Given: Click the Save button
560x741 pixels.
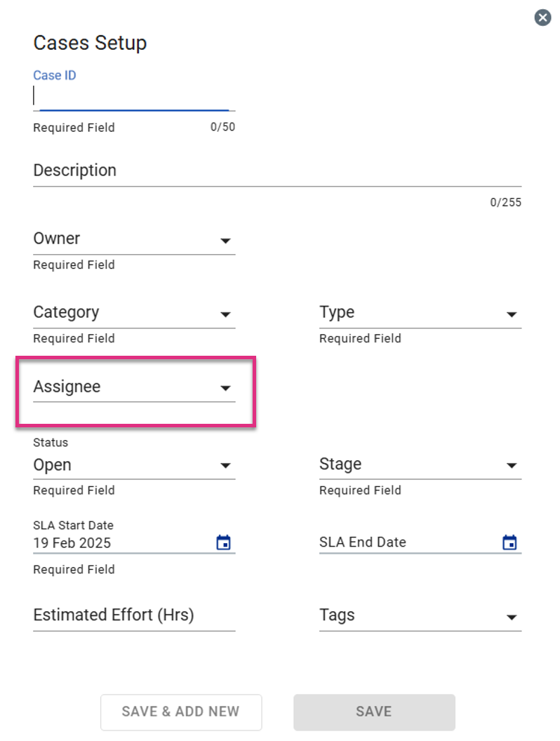Looking at the screenshot, I should 374,712.
